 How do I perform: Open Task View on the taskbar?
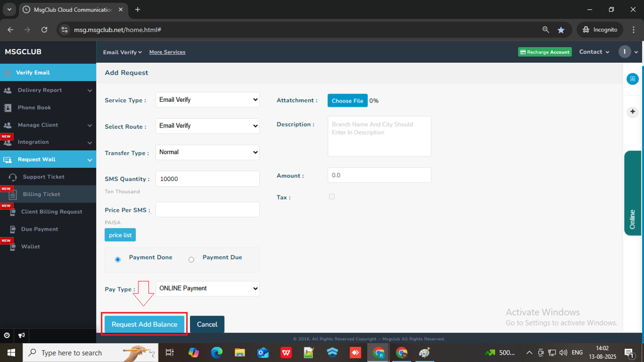point(169,353)
